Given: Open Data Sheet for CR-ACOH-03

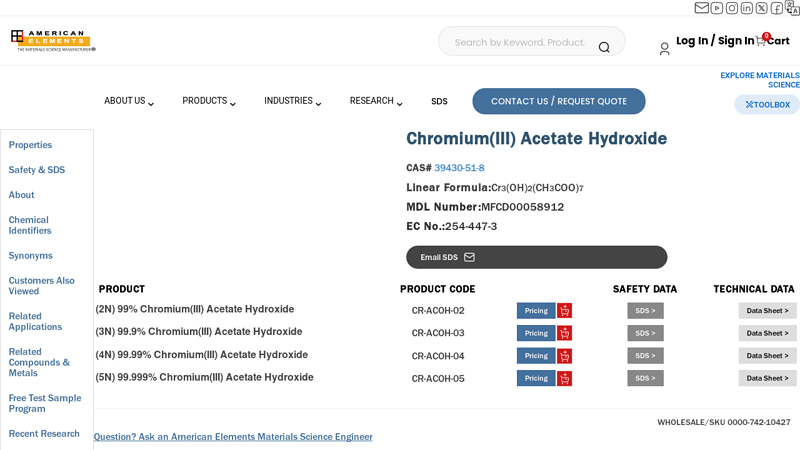Looking at the screenshot, I should click(767, 333).
